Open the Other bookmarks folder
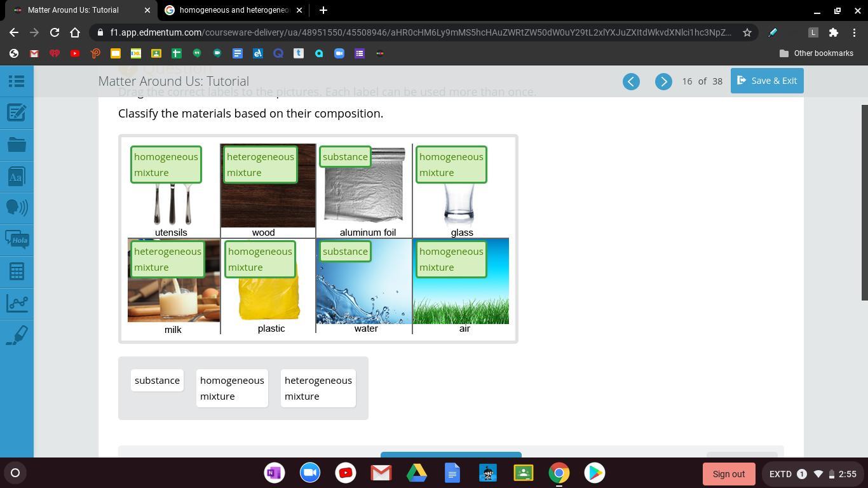 [817, 53]
